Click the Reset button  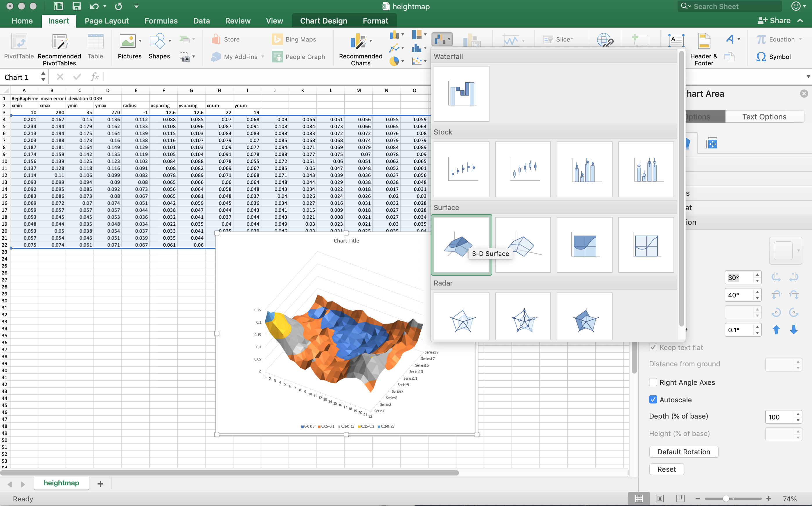666,469
